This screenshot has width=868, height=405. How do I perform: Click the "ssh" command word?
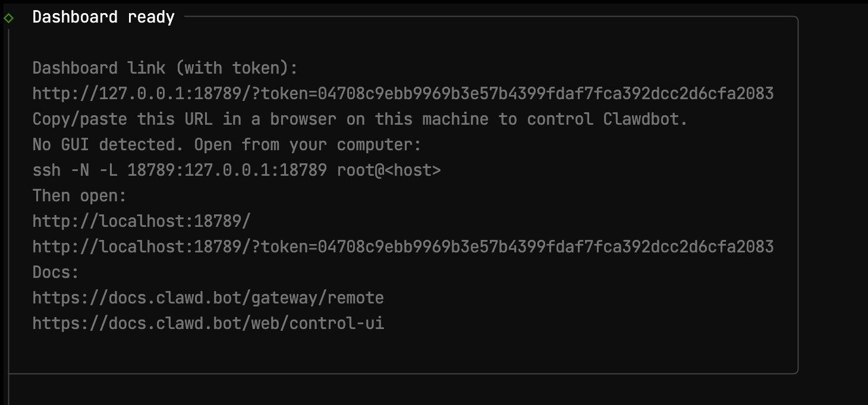[46, 170]
